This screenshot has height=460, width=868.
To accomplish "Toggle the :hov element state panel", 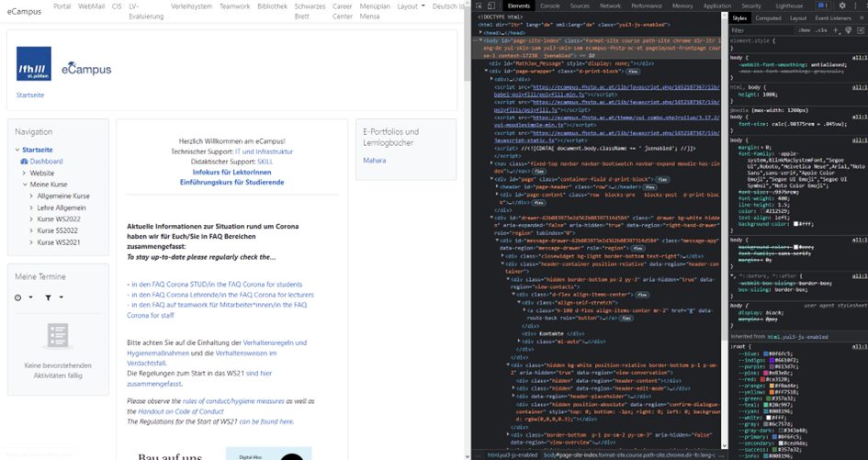I will tap(805, 30).
